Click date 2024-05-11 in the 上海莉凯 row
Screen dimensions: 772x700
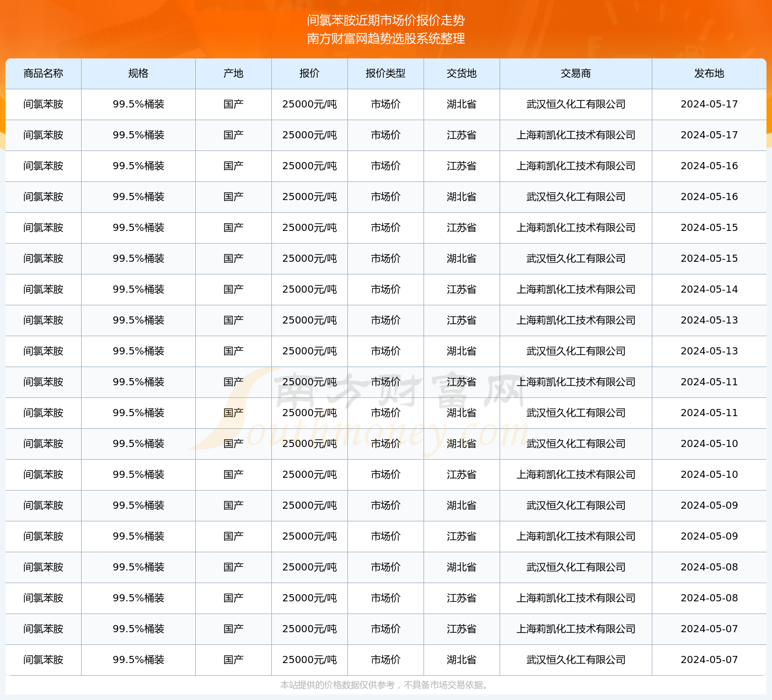[710, 382]
